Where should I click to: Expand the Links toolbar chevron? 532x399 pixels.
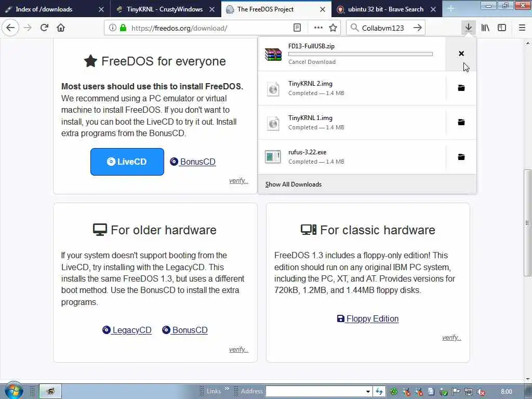click(227, 389)
